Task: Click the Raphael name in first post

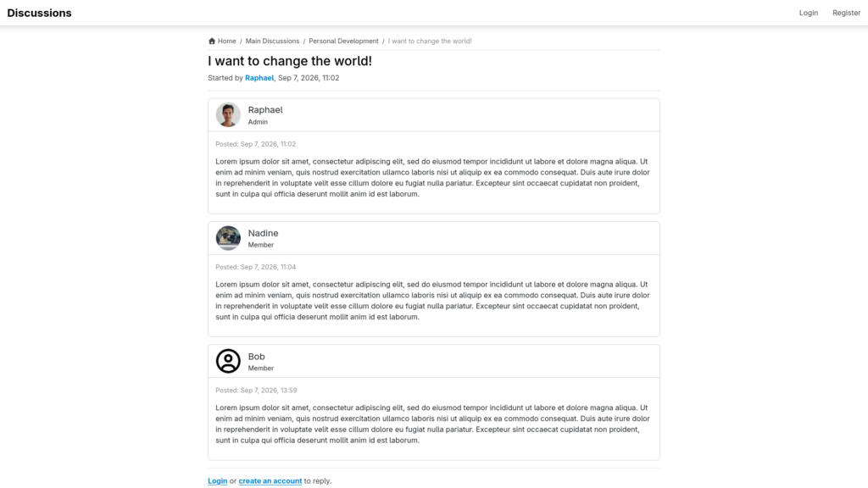Action: click(x=265, y=110)
